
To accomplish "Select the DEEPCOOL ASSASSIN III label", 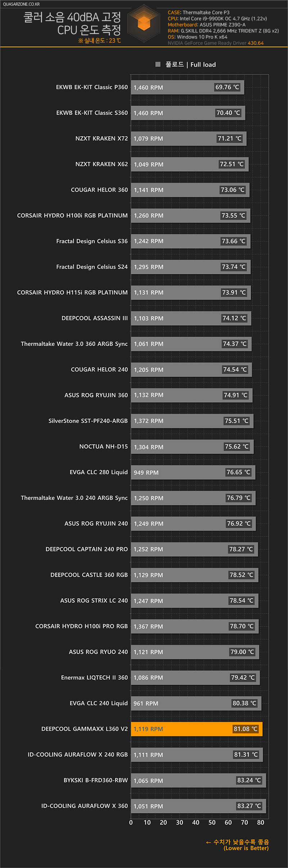I will click(95, 318).
